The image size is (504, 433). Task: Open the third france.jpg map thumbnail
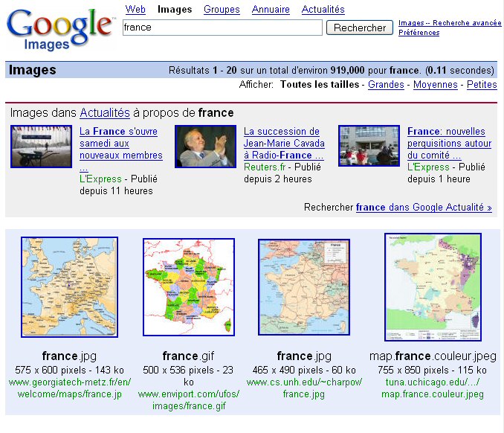(x=303, y=287)
